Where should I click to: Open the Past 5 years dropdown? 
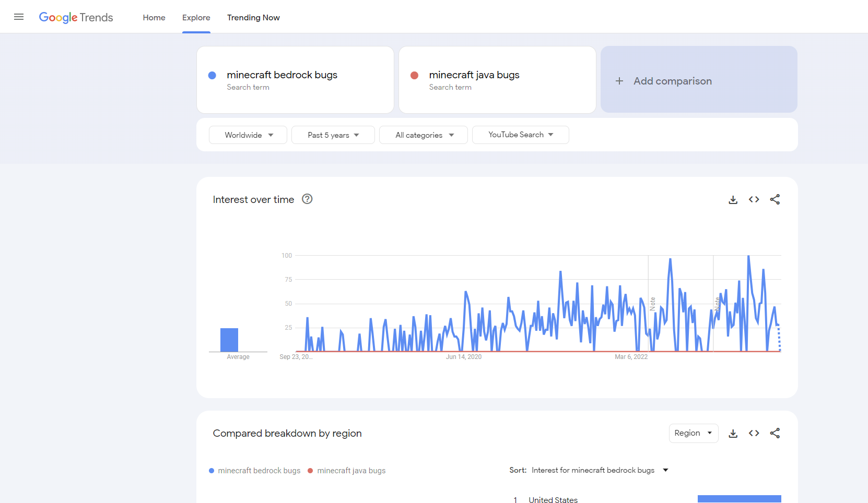pos(333,135)
